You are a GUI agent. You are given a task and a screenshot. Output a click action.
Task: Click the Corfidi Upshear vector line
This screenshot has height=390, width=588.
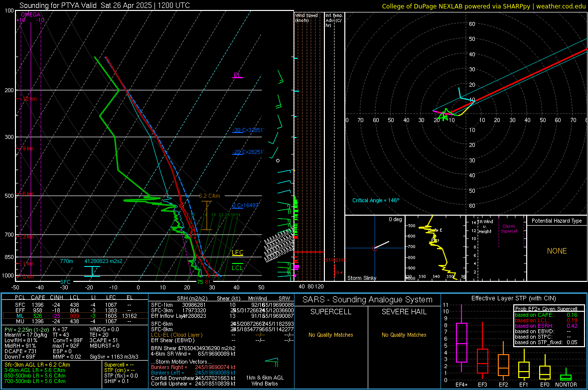click(x=193, y=384)
